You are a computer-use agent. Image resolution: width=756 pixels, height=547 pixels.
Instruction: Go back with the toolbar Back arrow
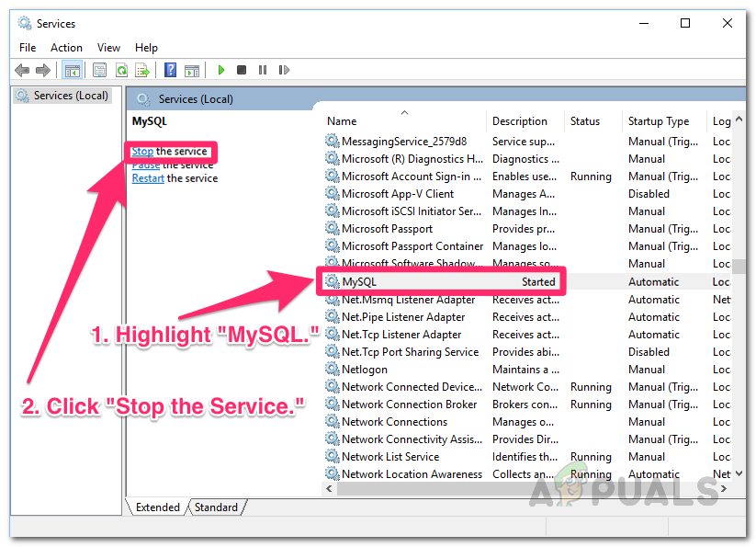point(22,71)
